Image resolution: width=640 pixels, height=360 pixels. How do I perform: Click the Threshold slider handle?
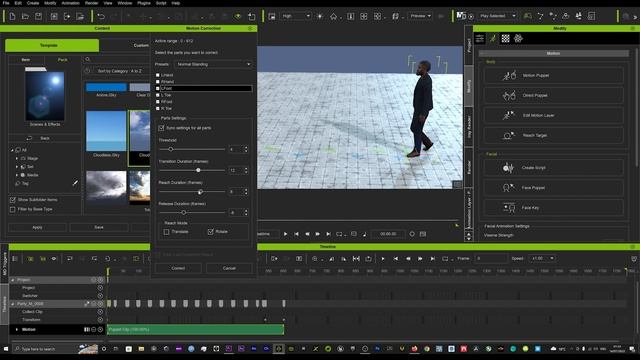pyautogui.click(x=171, y=149)
